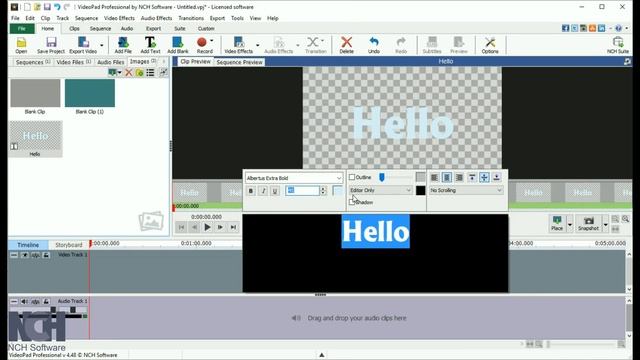Click the green File button
The image size is (640, 360).
click(22, 29)
